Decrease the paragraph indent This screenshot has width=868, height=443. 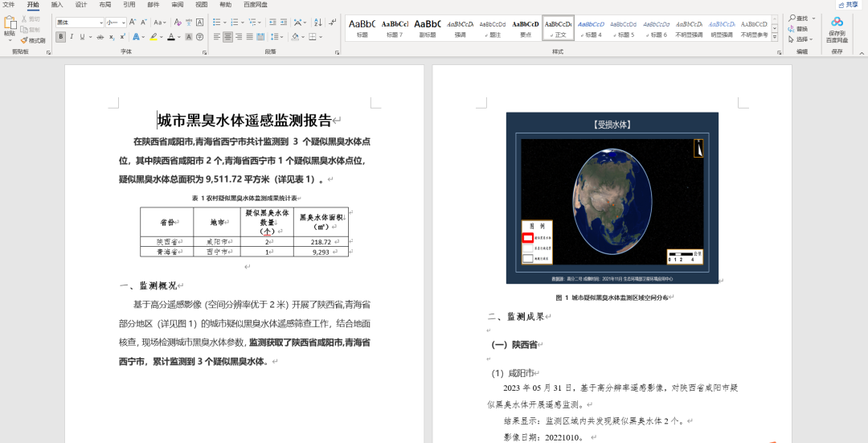click(272, 23)
